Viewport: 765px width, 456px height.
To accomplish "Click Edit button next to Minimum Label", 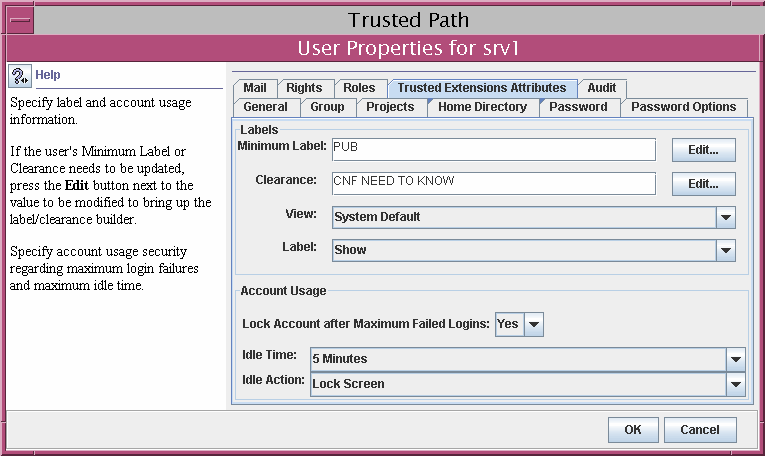I will coord(703,150).
